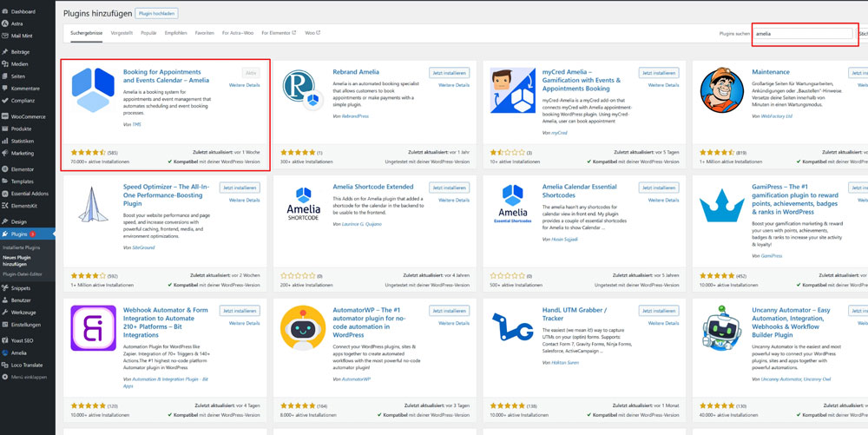Open Statistiken via its bar chart icon

5,141
